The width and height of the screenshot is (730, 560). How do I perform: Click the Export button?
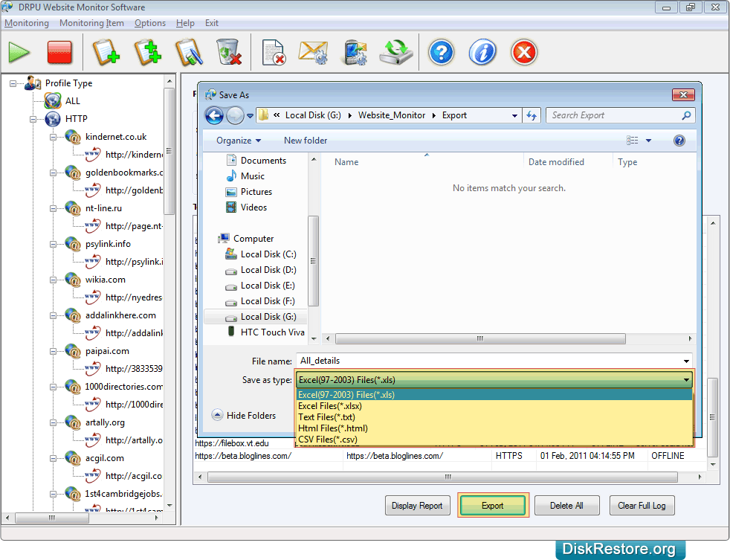point(493,506)
